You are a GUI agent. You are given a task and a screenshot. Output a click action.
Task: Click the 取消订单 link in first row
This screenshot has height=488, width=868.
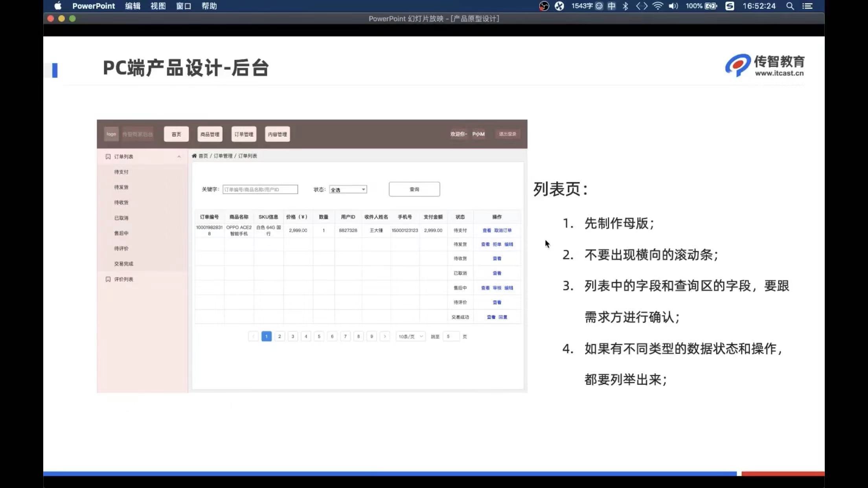pos(503,231)
